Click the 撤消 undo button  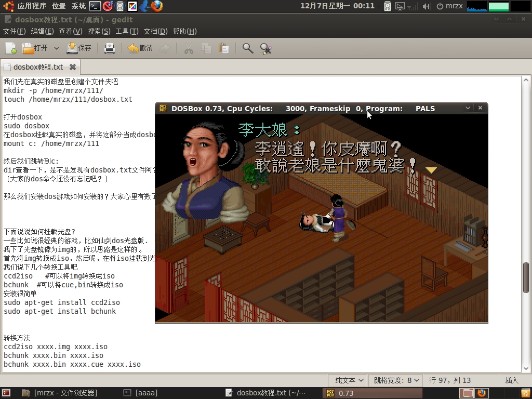click(140, 48)
